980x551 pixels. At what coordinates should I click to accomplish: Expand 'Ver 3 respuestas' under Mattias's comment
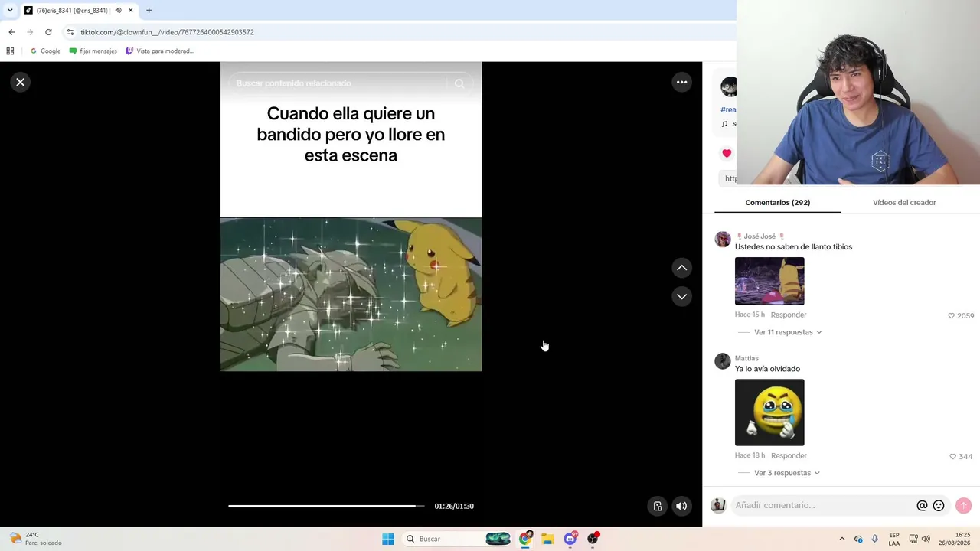(787, 473)
